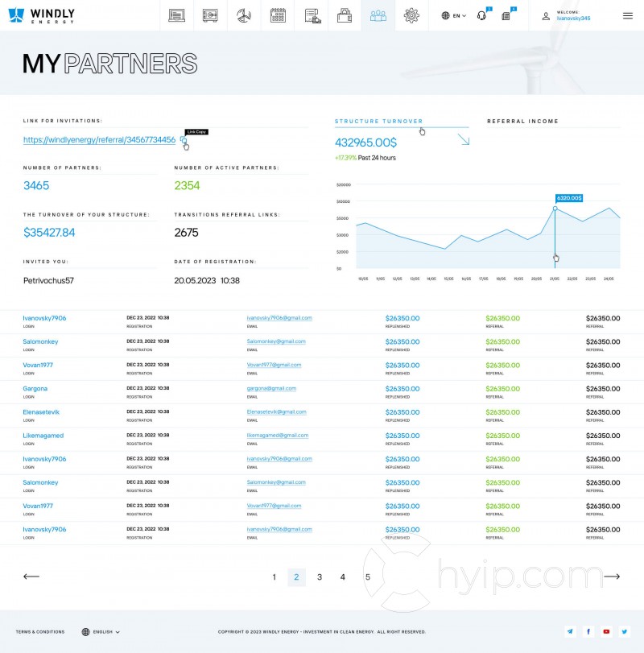The width and height of the screenshot is (644, 653).
Task: Open the Telegram social icon in footer
Action: 570,631
